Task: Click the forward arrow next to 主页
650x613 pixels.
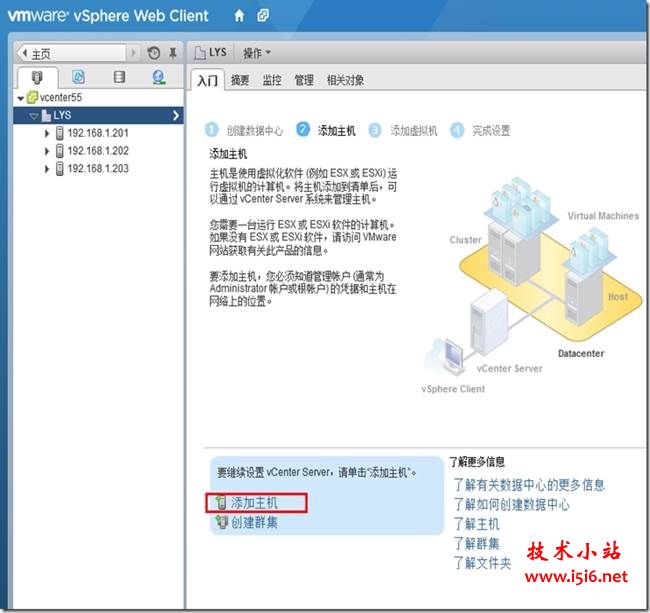Action: [x=133, y=53]
